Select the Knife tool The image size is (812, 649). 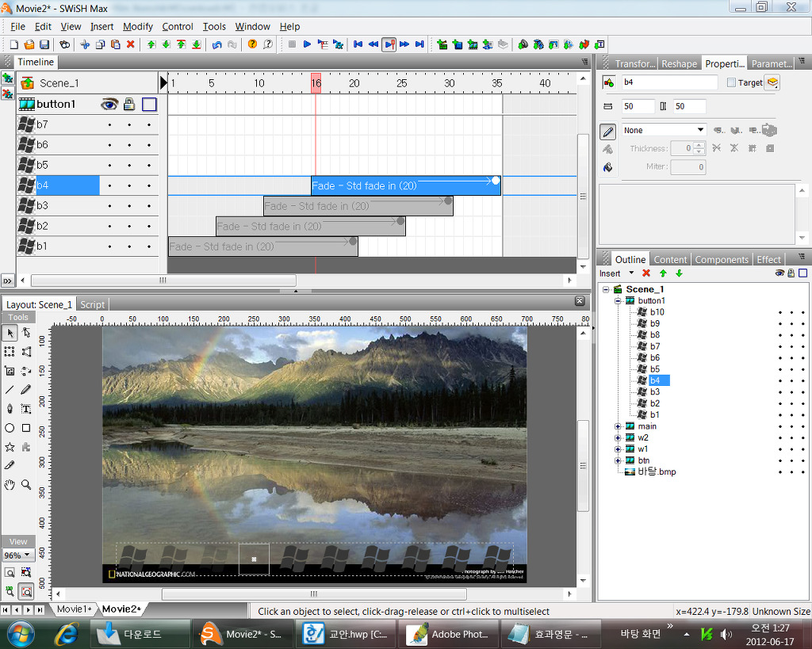[10, 466]
